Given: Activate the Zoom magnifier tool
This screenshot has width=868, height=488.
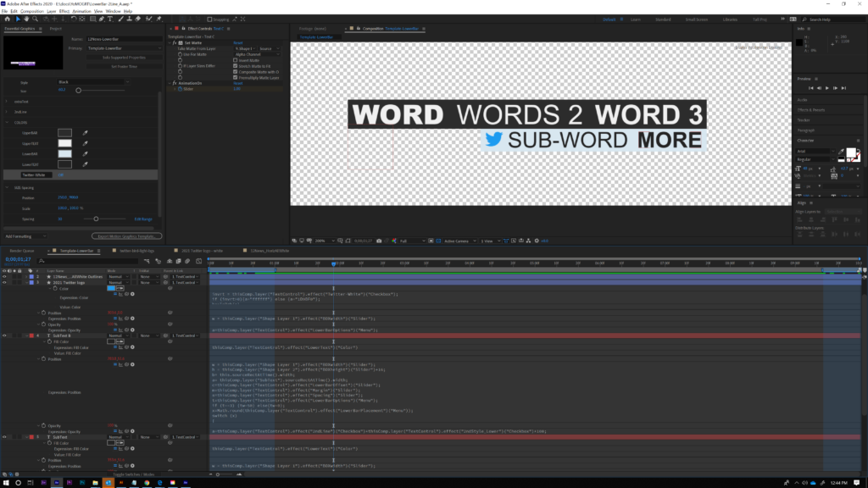Looking at the screenshot, I should tap(35, 19).
